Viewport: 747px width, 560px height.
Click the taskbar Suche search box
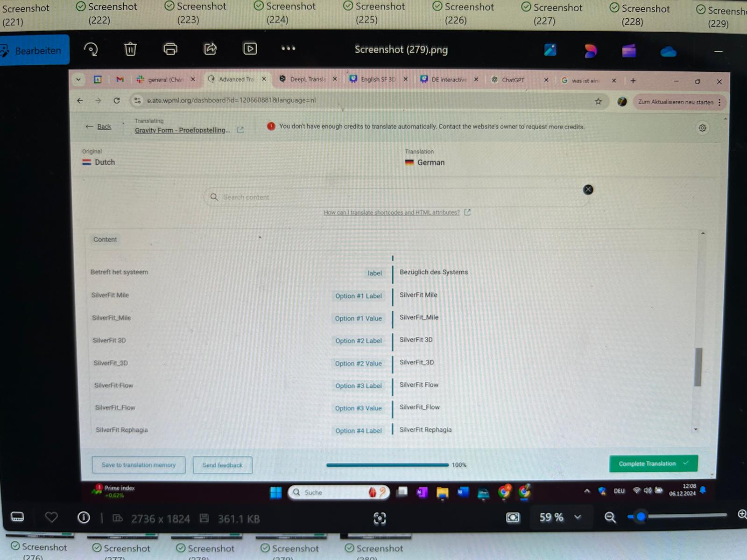tap(338, 492)
